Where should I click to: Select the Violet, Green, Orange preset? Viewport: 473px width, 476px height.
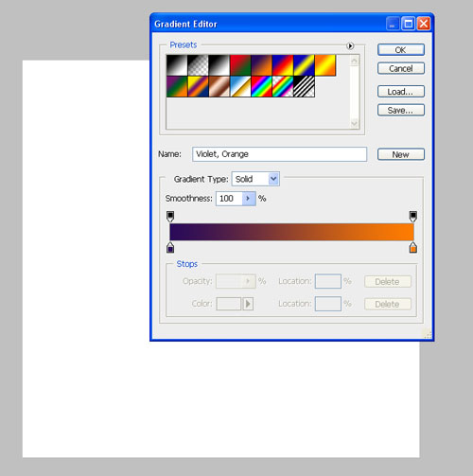(177, 86)
